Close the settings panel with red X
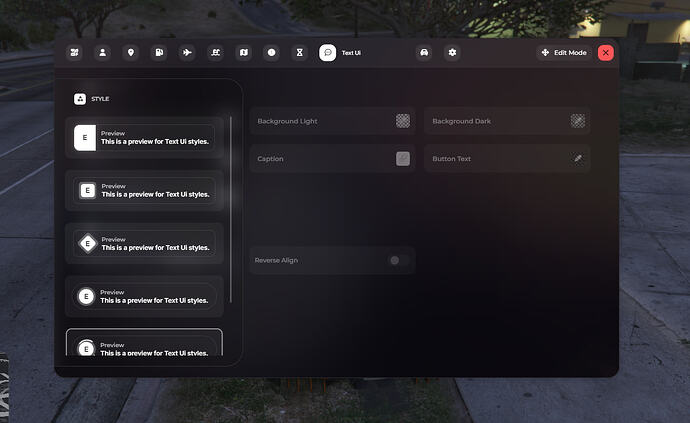Viewport: 690px width, 423px height. pos(606,52)
